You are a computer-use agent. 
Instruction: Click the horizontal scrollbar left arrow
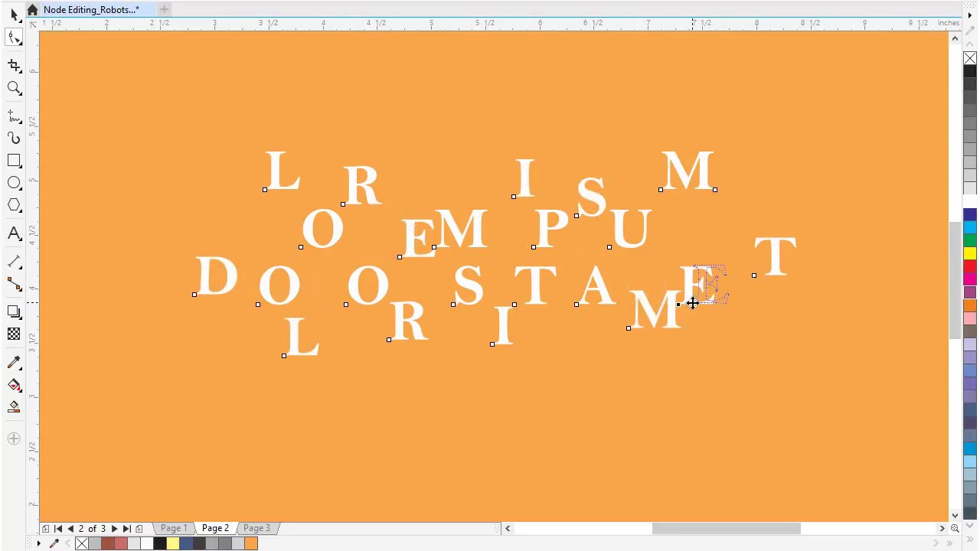(508, 528)
